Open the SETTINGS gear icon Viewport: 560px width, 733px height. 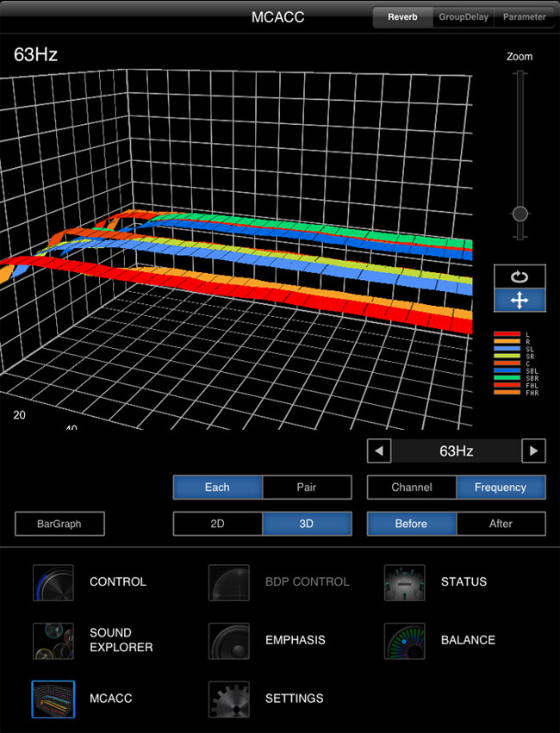[228, 699]
